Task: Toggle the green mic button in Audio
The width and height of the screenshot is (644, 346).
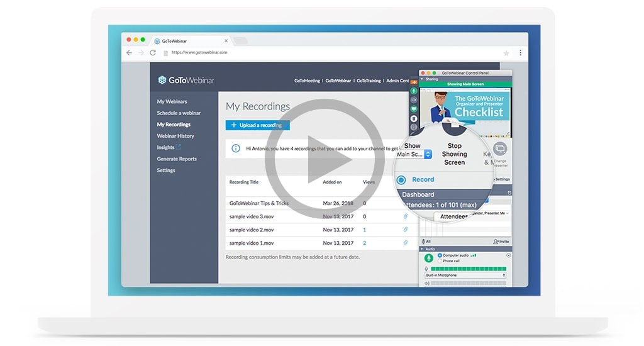Action: tap(428, 258)
